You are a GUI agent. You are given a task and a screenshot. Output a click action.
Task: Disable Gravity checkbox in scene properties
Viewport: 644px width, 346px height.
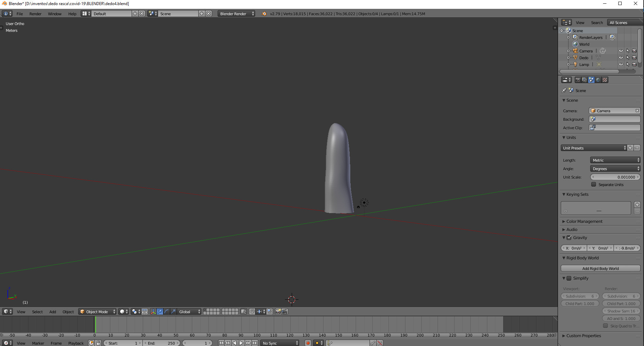pos(569,237)
